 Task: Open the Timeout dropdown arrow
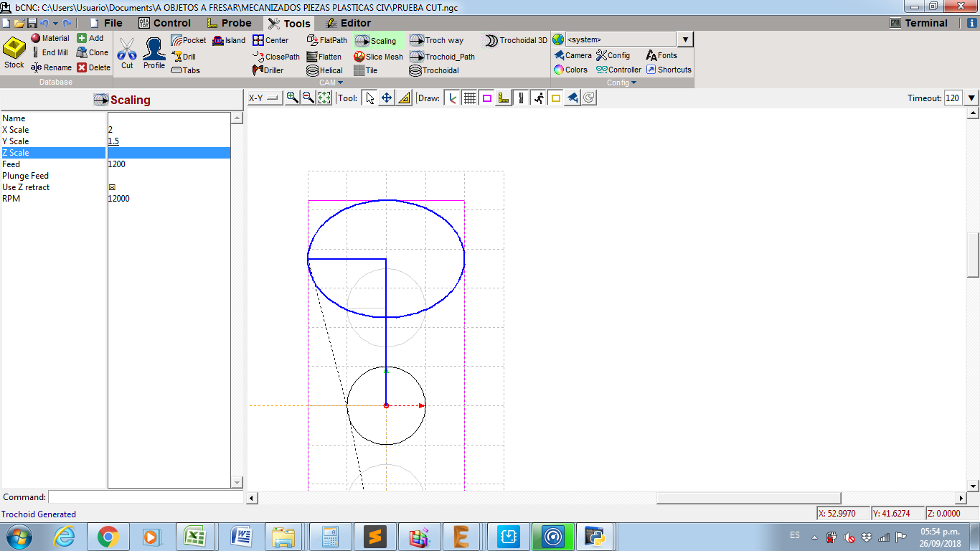click(x=971, y=98)
